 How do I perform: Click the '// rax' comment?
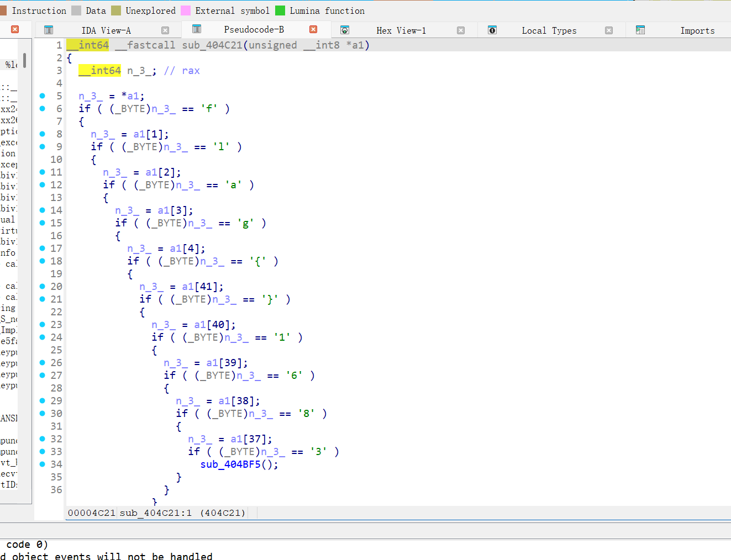(x=182, y=71)
